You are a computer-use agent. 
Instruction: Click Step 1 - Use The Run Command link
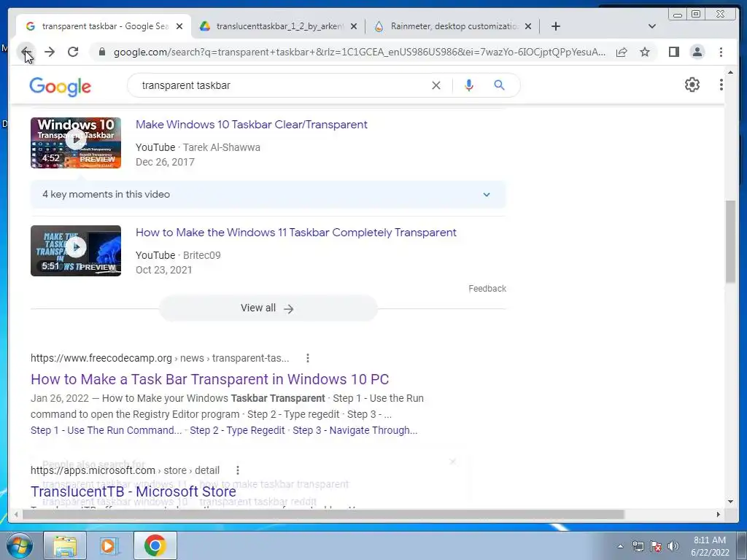[x=107, y=430]
